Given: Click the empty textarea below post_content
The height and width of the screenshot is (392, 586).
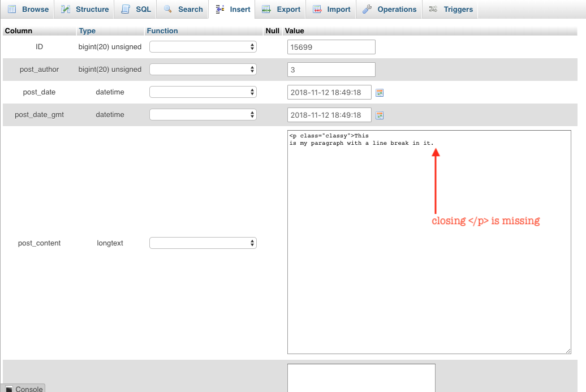Looking at the screenshot, I should [361, 378].
